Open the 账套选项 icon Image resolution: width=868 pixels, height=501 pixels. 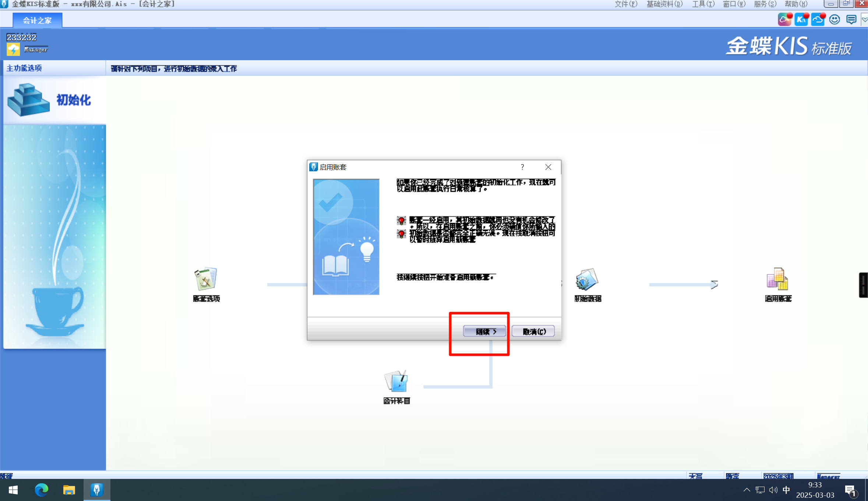click(x=206, y=279)
